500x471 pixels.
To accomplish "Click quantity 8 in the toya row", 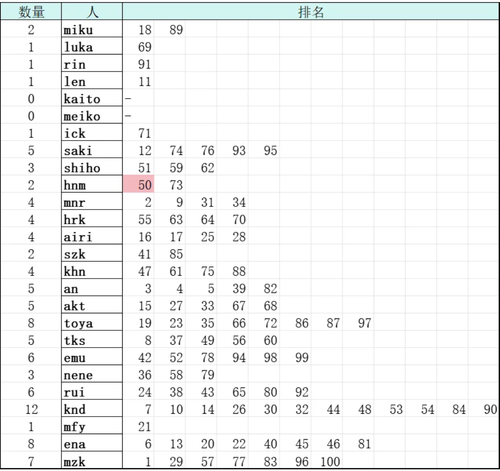I will coord(31,323).
